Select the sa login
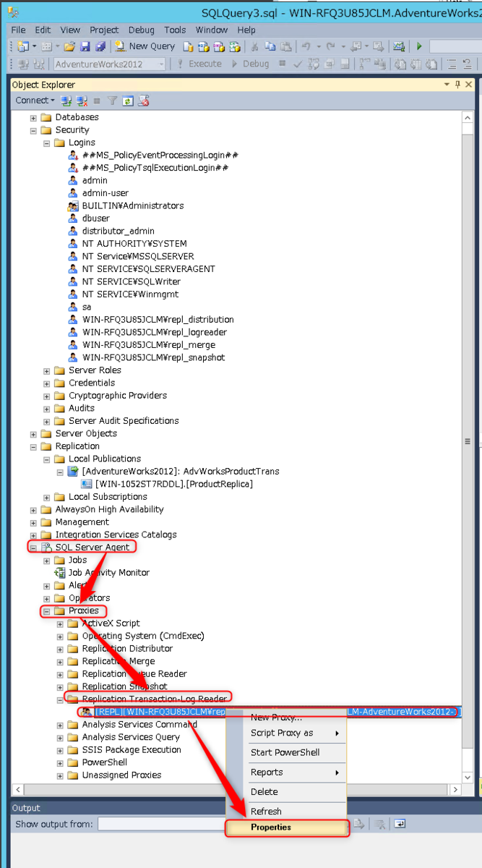This screenshot has width=482, height=868. point(87,307)
